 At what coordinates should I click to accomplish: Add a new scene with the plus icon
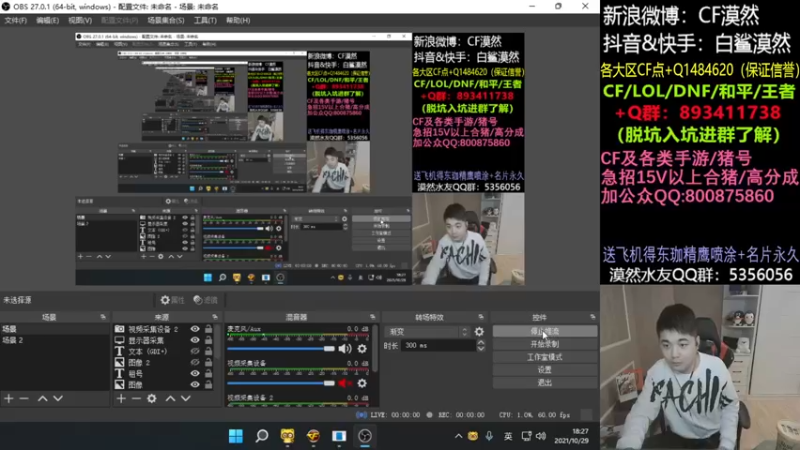tap(9, 398)
